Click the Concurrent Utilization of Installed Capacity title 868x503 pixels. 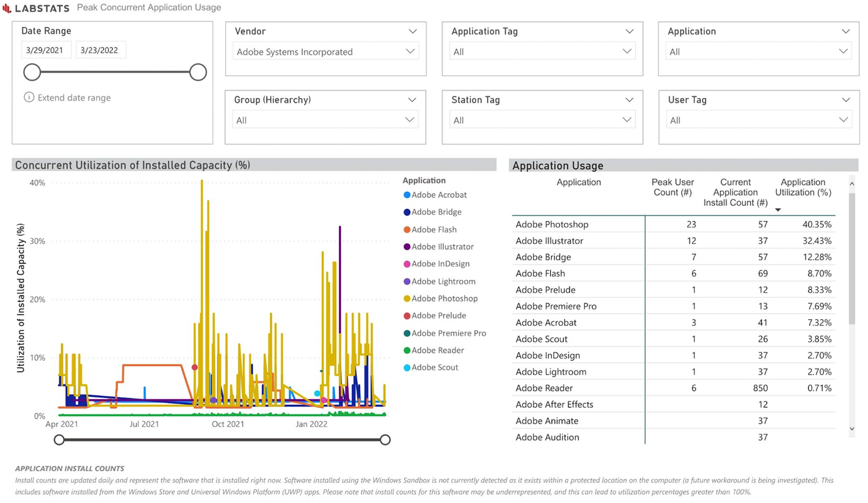133,165
